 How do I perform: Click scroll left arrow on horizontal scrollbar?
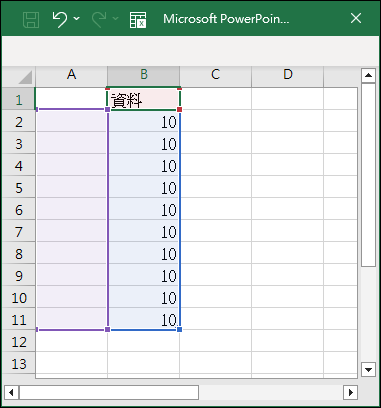pos(11,392)
